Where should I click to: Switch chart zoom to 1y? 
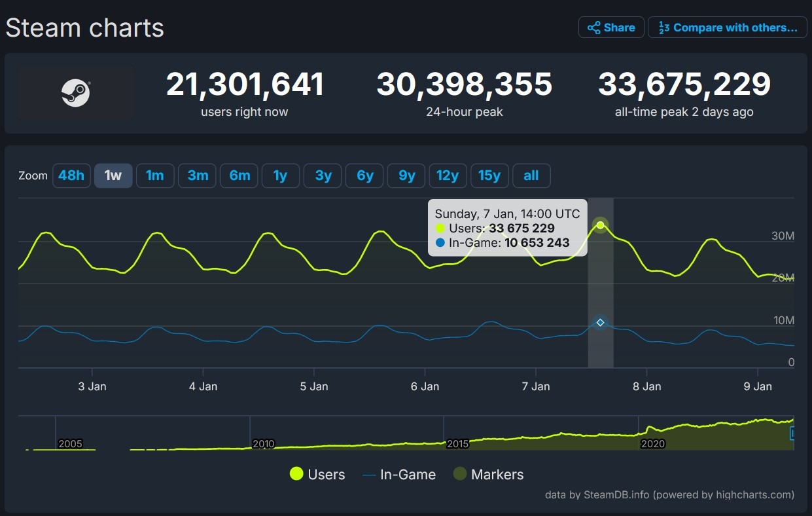point(281,175)
